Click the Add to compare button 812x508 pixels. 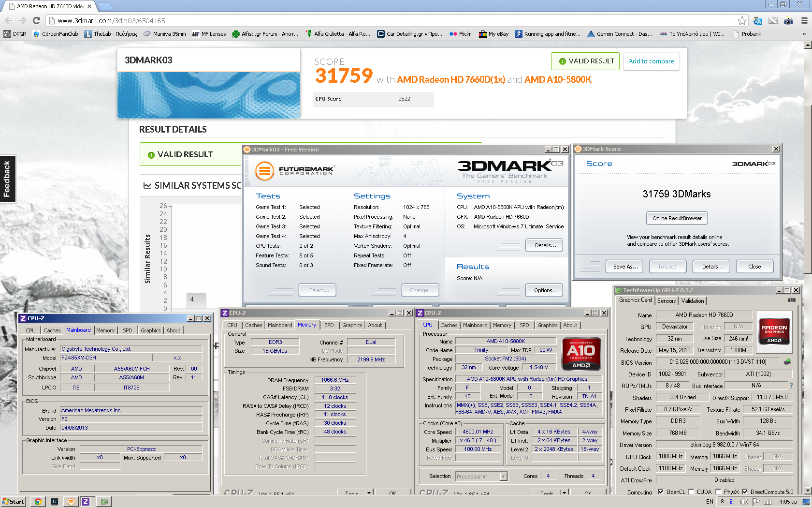pos(651,61)
